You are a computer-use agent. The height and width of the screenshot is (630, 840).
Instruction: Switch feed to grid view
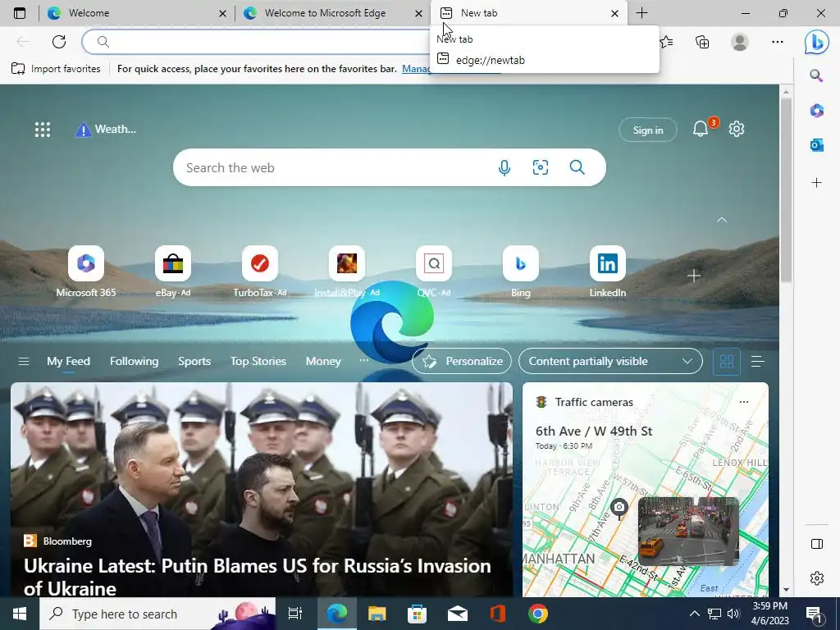click(727, 362)
